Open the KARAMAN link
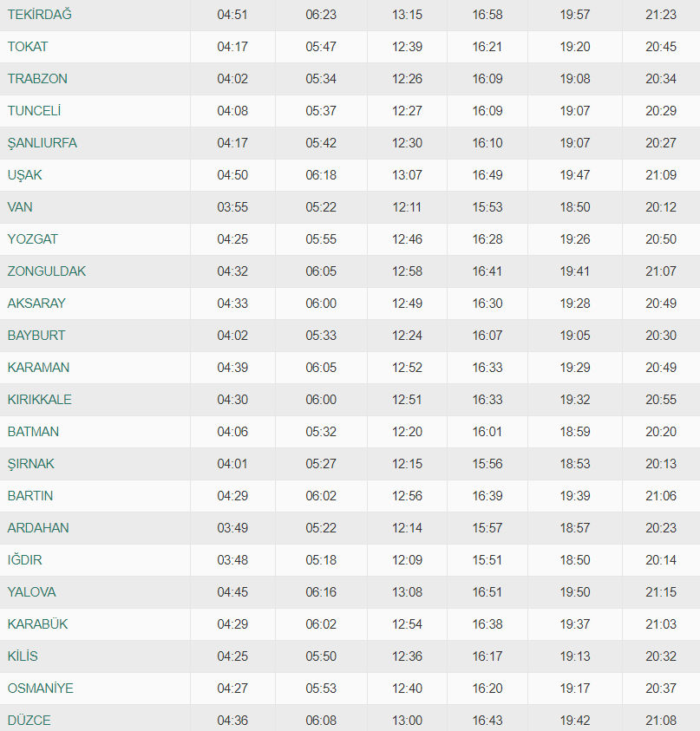This screenshot has width=700, height=731. [x=38, y=368]
